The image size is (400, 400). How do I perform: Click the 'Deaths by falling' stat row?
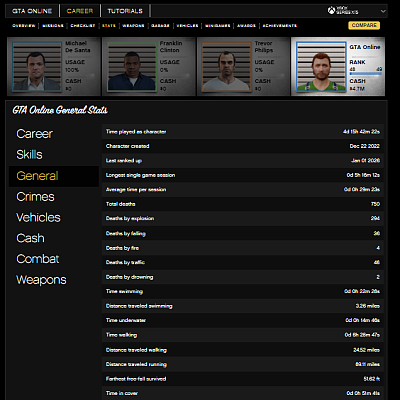coord(243,233)
